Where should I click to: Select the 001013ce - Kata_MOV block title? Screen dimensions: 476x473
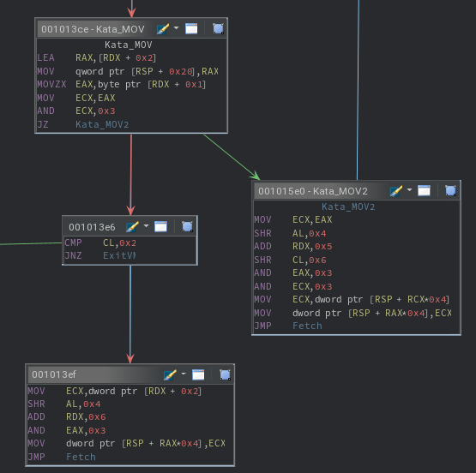tap(93, 29)
